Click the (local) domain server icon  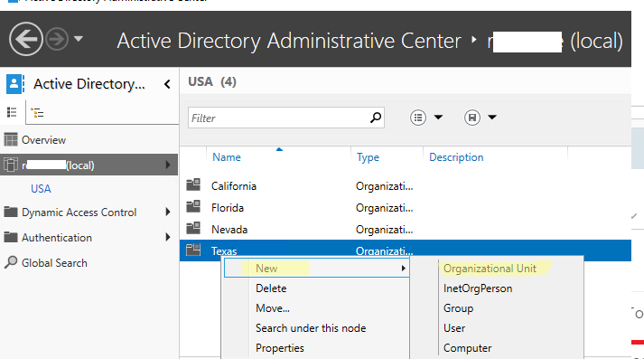click(10, 165)
